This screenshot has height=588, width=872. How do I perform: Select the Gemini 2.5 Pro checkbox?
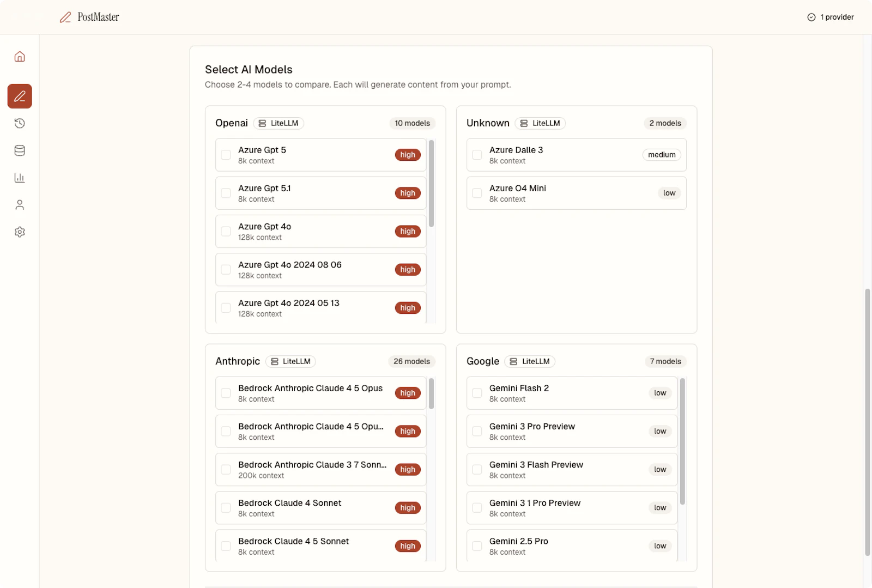(477, 546)
